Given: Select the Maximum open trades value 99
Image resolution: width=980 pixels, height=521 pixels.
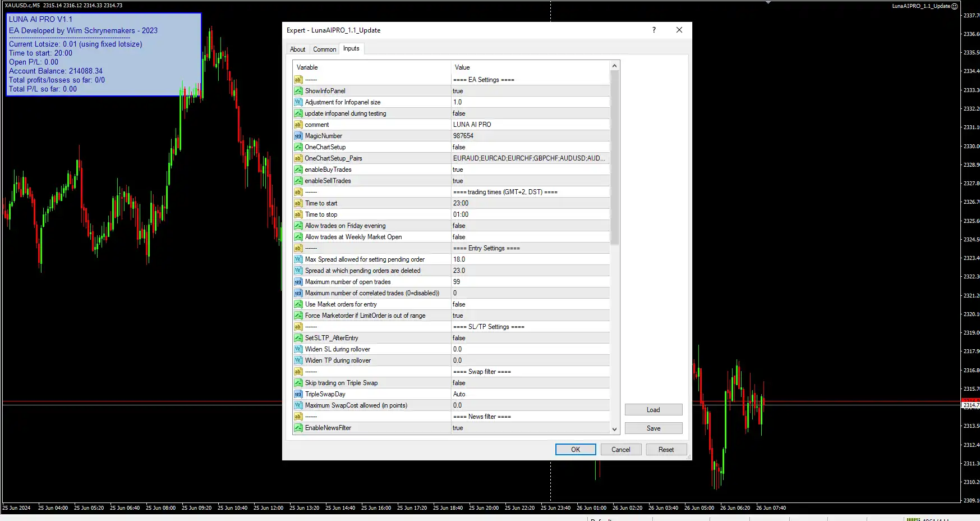Looking at the screenshot, I should pyautogui.click(x=530, y=282).
